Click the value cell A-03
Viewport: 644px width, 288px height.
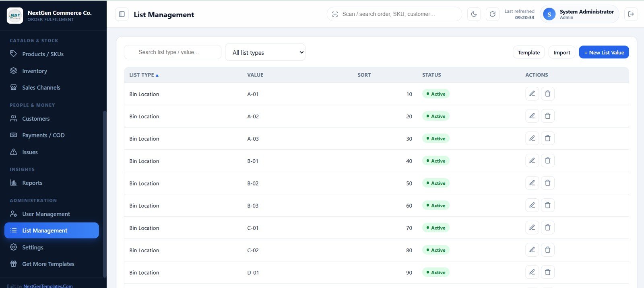pos(253,139)
